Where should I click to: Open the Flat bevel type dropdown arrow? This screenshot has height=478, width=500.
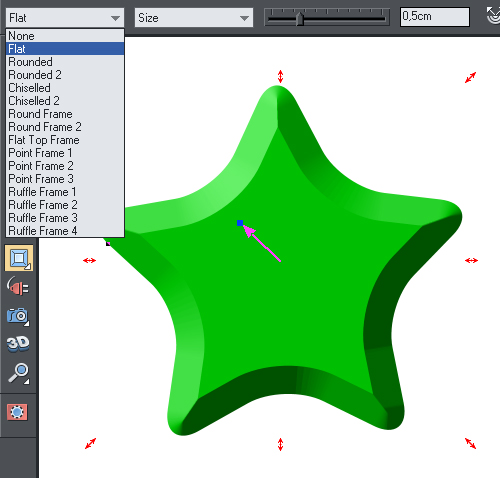(x=115, y=18)
